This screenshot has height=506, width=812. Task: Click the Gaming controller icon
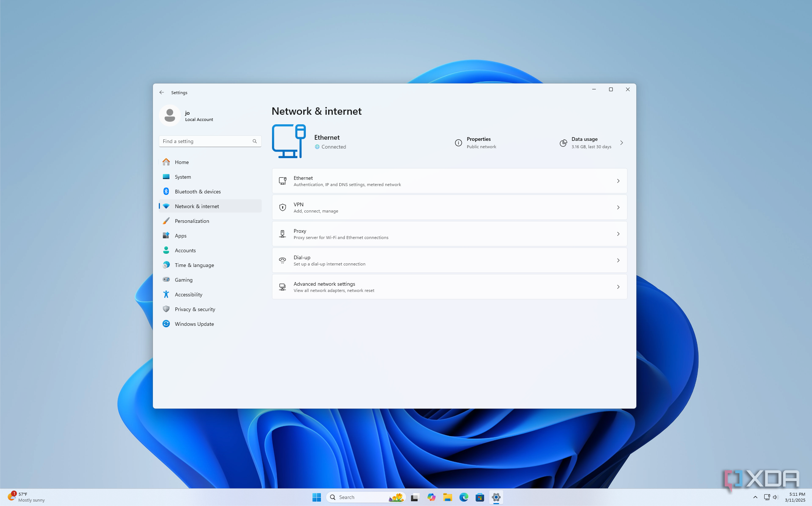pyautogui.click(x=166, y=280)
